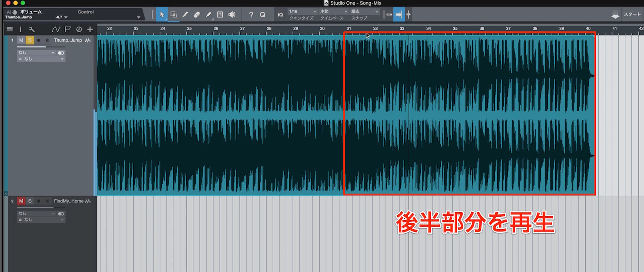The width and height of the screenshot is (644, 272).
Task: Unmute the FindMy..Home track
Action: pos(21,201)
